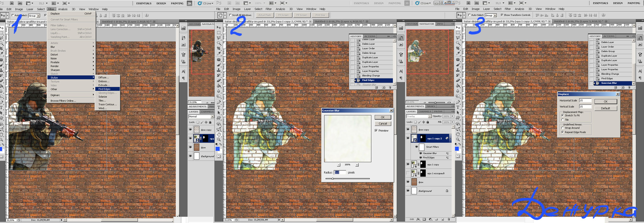
Task: Uncheck Preview in Gaussian Blur dialog
Action: click(376, 131)
